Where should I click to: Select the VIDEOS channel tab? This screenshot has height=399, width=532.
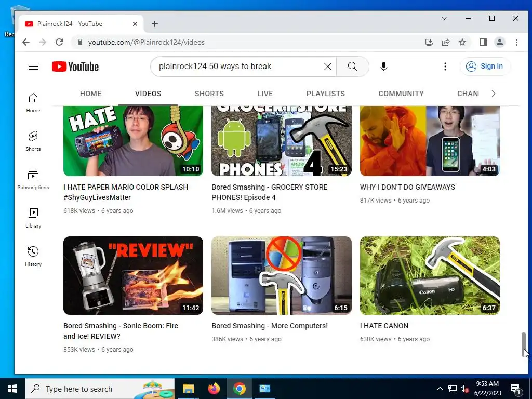pyautogui.click(x=148, y=94)
